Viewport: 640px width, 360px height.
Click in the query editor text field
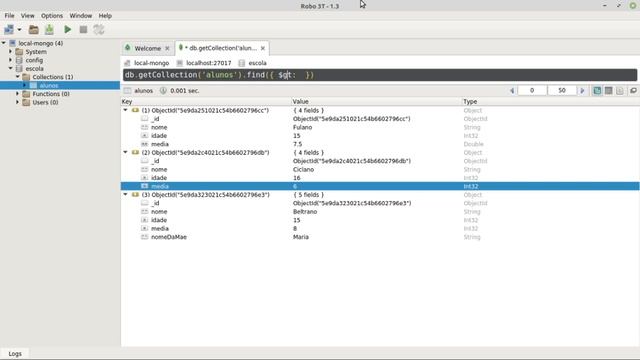(x=380, y=75)
